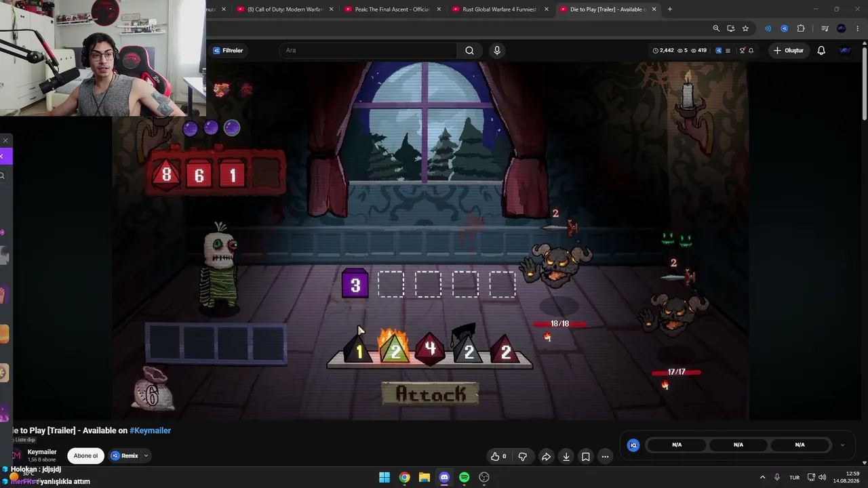Open the media control playlist icon
Image resolution: width=868 pixels, height=488 pixels.
pos(825,28)
